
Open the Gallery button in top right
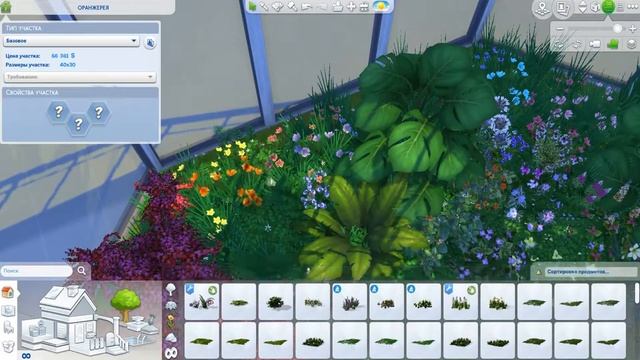click(563, 9)
